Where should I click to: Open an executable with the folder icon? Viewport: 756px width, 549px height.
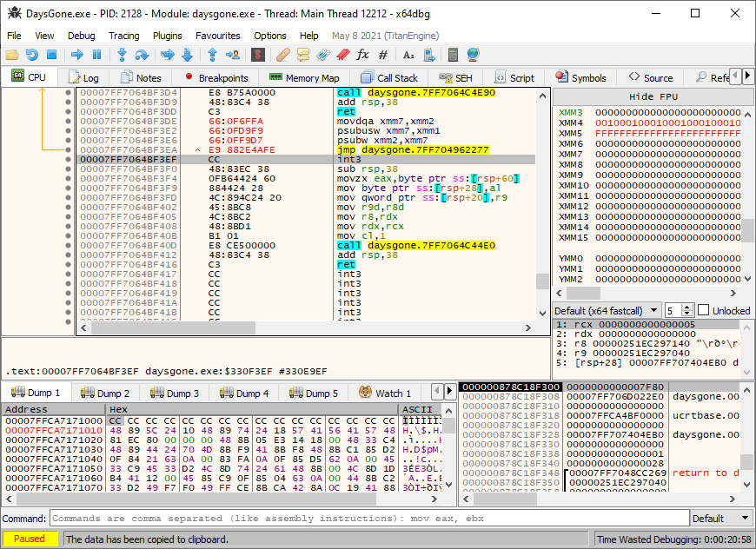point(12,54)
